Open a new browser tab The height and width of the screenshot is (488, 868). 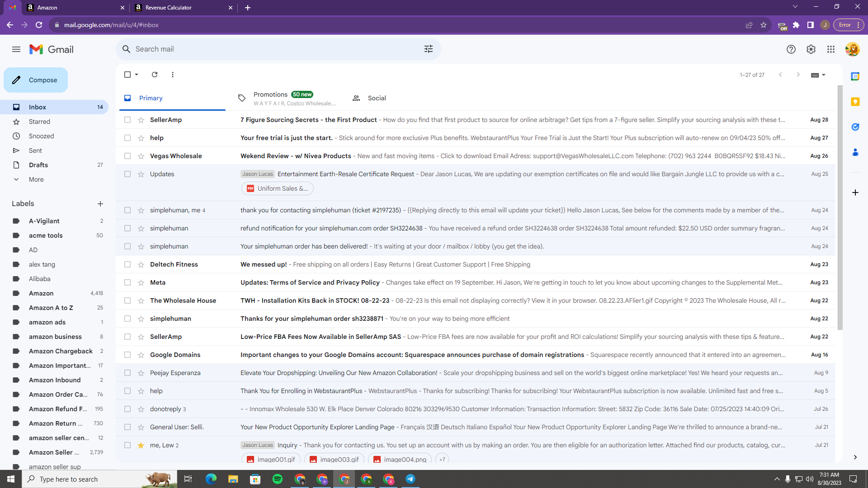[248, 8]
